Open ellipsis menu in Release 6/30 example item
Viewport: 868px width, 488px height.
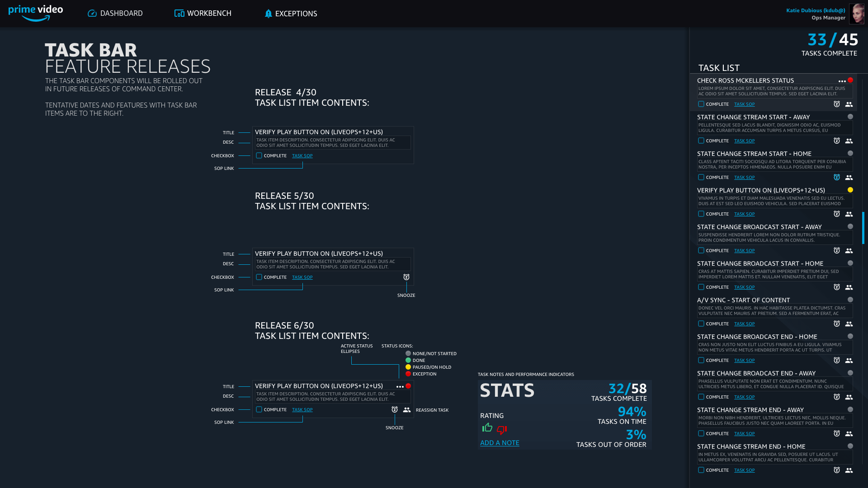400,387
